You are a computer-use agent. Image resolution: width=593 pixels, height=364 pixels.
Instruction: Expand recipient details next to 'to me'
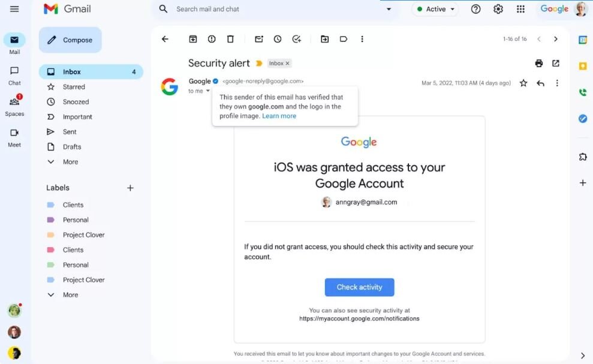coord(208,91)
